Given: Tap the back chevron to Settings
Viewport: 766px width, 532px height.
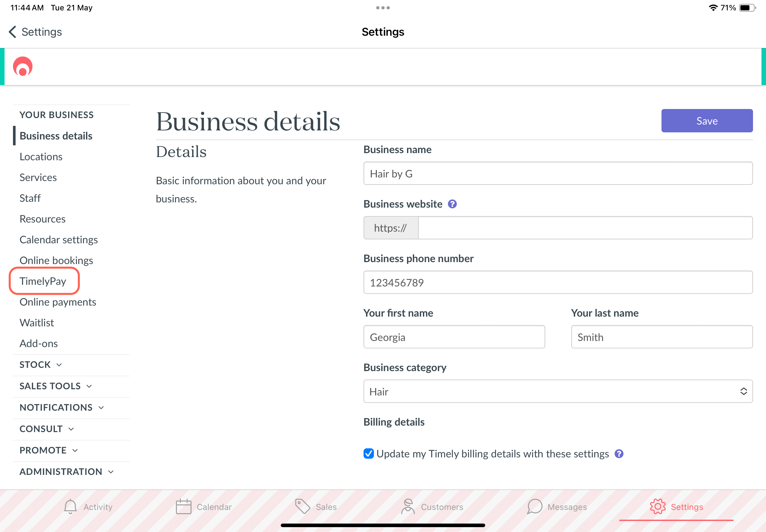Looking at the screenshot, I should [13, 32].
